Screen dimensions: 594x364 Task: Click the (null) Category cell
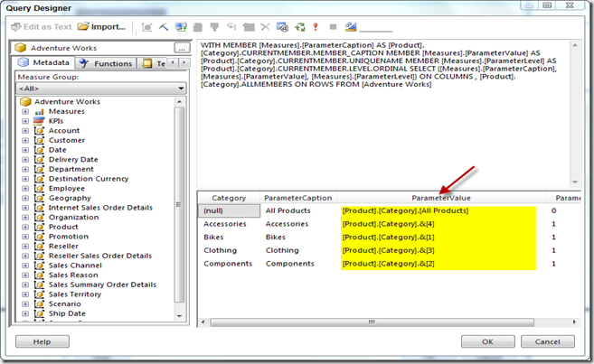[229, 210]
